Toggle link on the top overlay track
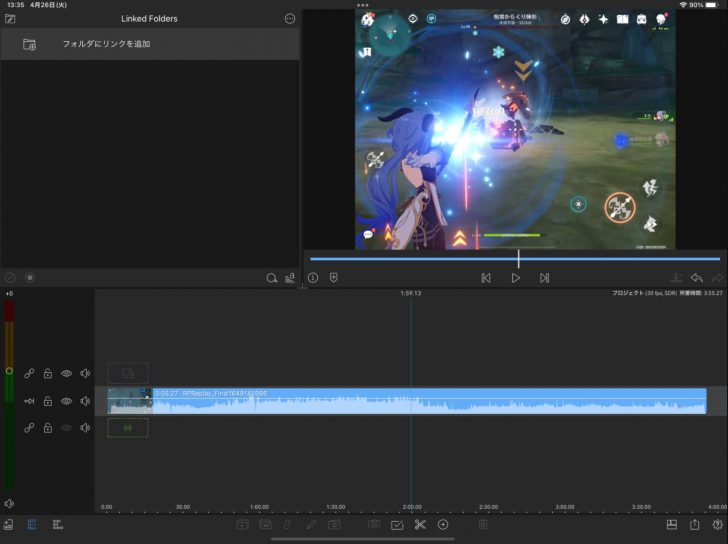This screenshot has width=728, height=544. click(29, 373)
